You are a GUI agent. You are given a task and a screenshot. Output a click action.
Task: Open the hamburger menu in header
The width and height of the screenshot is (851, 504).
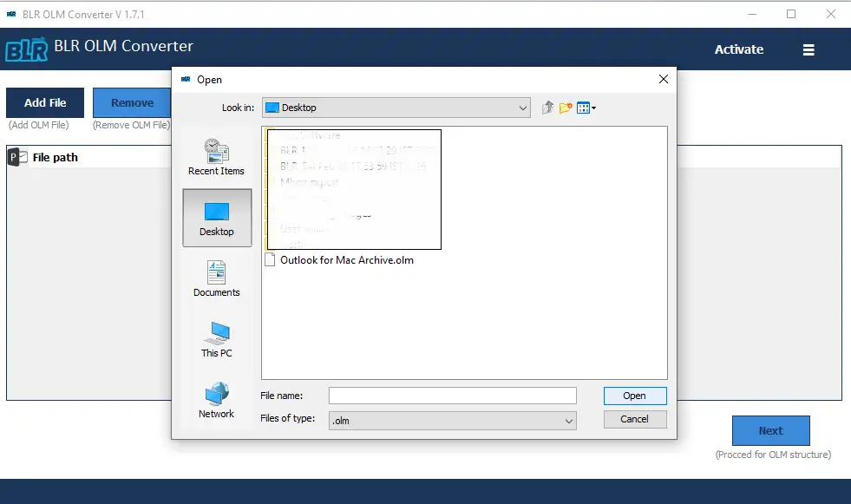[808, 49]
